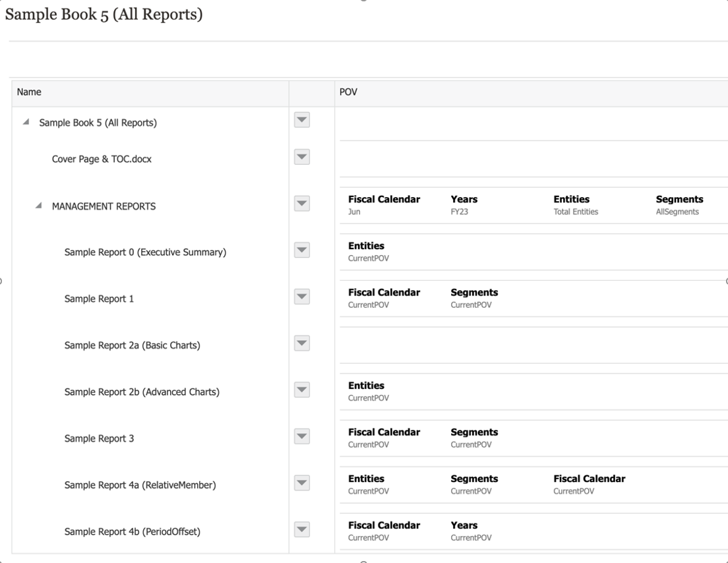Viewport: 728px width, 563px height.
Task: Collapse the MANAGEMENT REPORTS section triangle
Action: [x=39, y=206]
